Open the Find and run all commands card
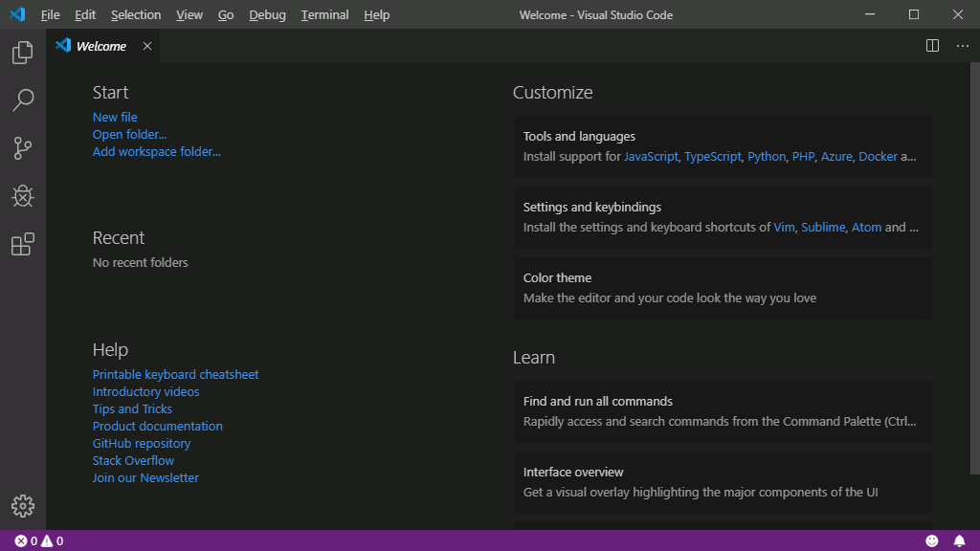Viewport: 980px width, 551px height. point(723,411)
